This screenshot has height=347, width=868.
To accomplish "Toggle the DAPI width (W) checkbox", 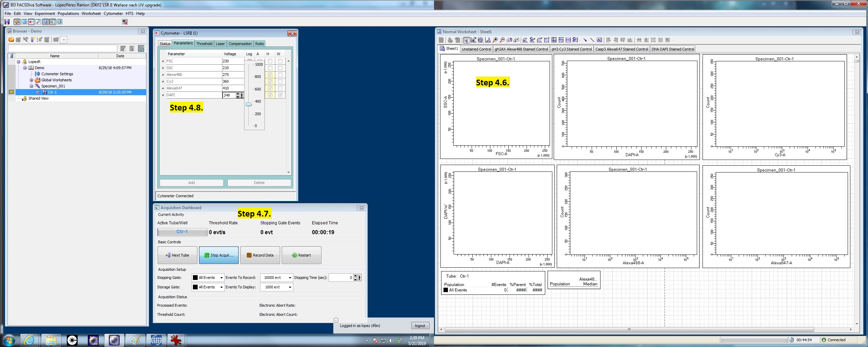I will (280, 95).
